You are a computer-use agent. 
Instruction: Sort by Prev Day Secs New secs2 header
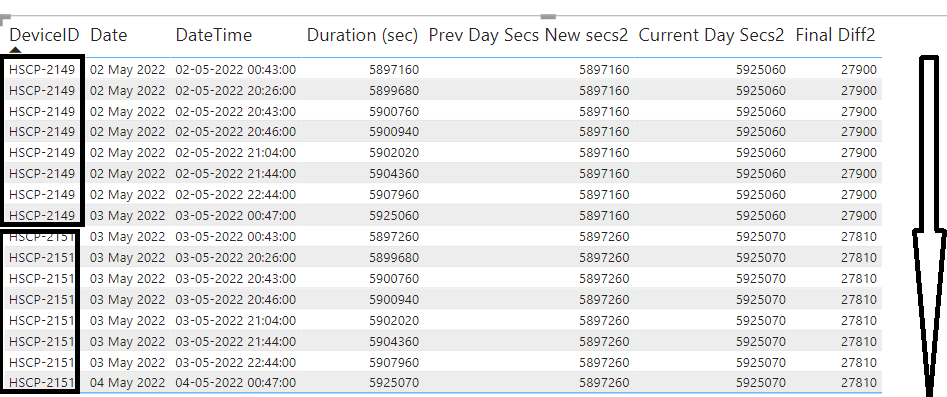[x=528, y=35]
